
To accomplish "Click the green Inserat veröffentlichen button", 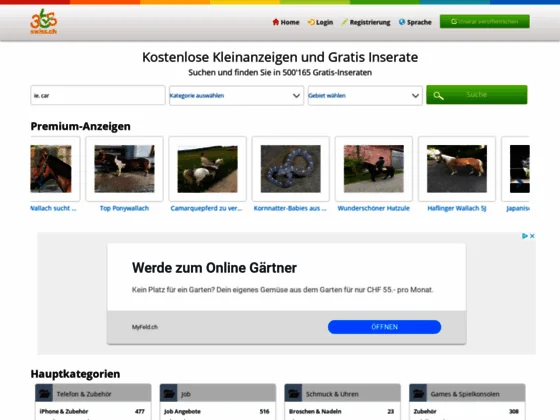I will [x=485, y=21].
